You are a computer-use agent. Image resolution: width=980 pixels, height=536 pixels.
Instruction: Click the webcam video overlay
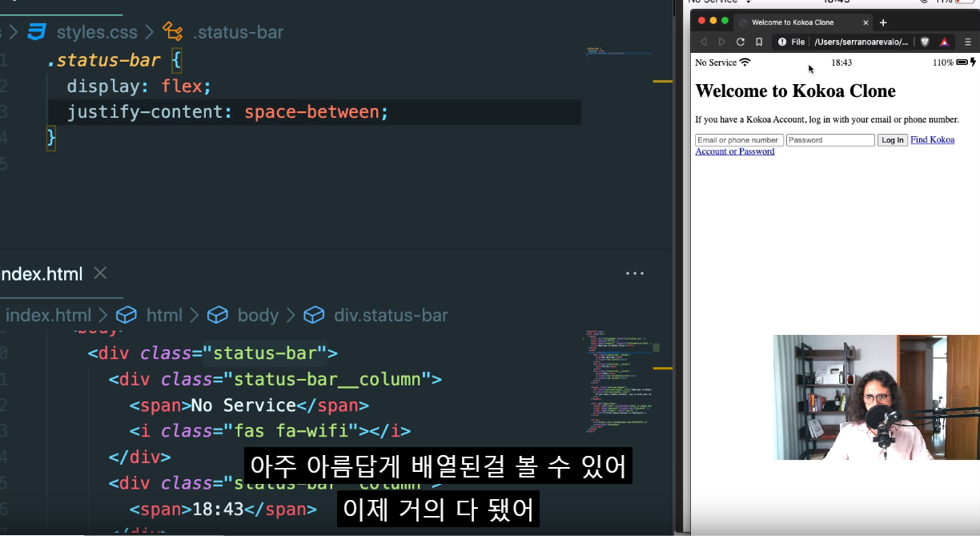[877, 397]
